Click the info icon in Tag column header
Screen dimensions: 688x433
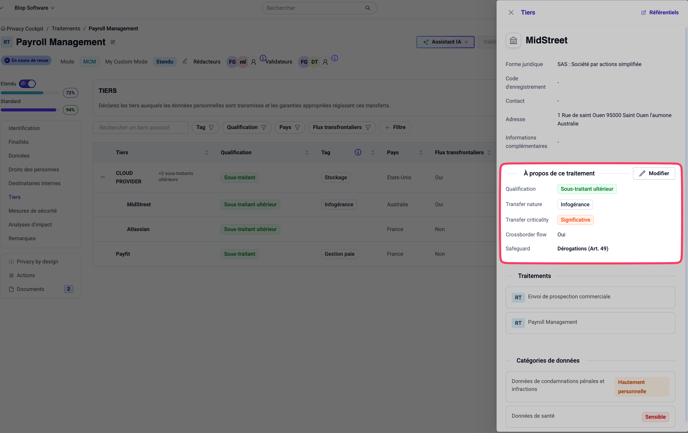click(358, 153)
